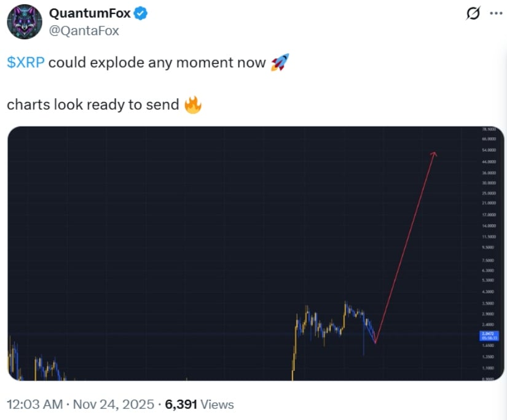Click the fire emoji after 'send'
Viewport: 507px width, 420px height.
pyautogui.click(x=193, y=104)
